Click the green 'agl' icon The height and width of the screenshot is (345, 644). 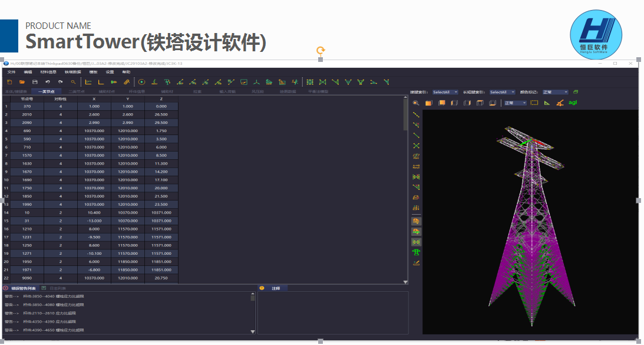click(573, 103)
